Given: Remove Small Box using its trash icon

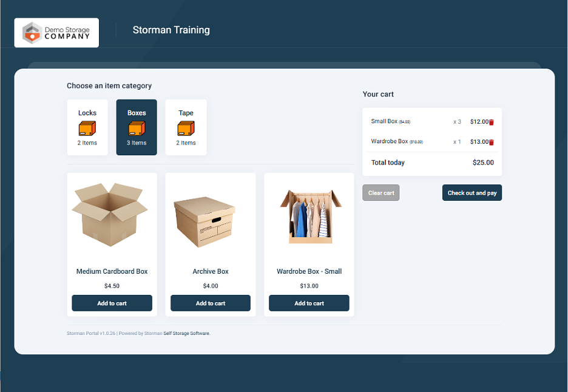Looking at the screenshot, I should (x=492, y=123).
